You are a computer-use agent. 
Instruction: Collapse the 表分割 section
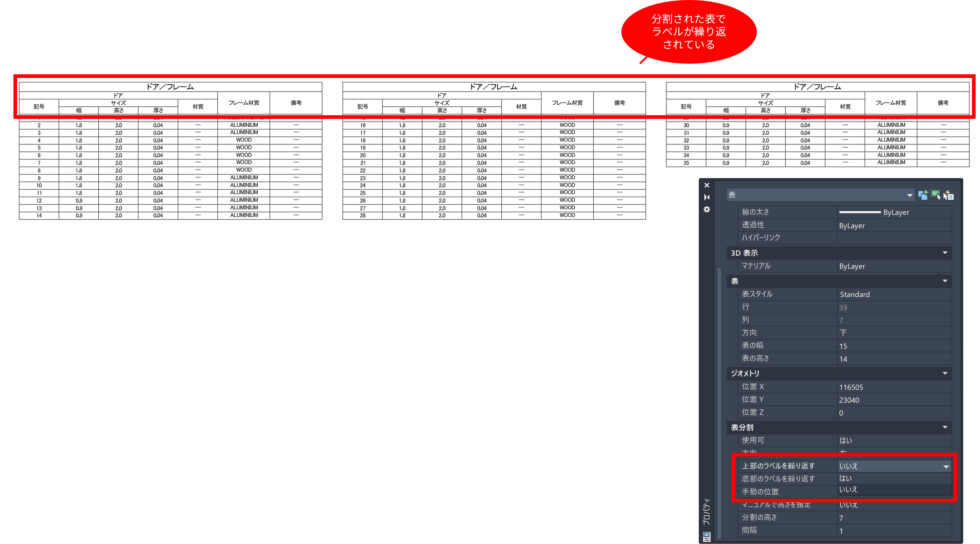click(x=945, y=427)
